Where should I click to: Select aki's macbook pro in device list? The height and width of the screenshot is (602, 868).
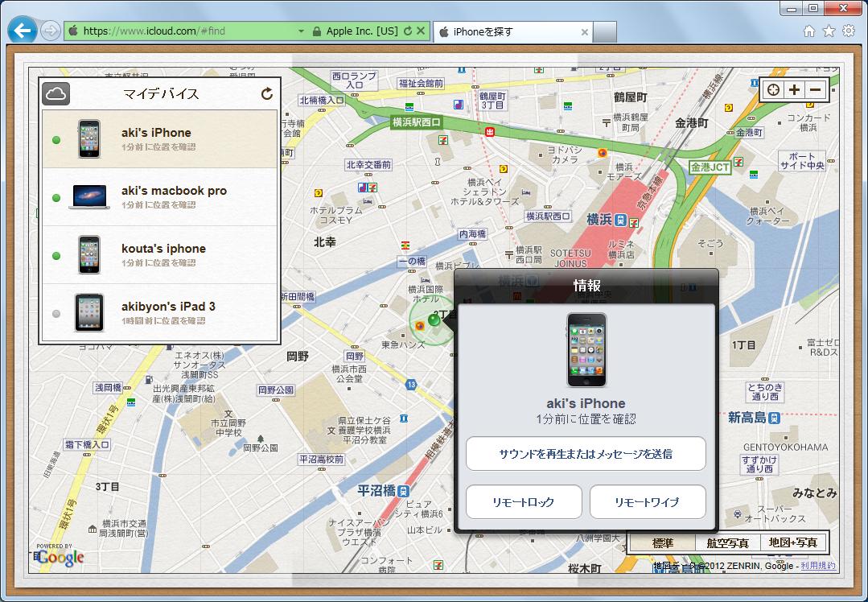[x=159, y=197]
